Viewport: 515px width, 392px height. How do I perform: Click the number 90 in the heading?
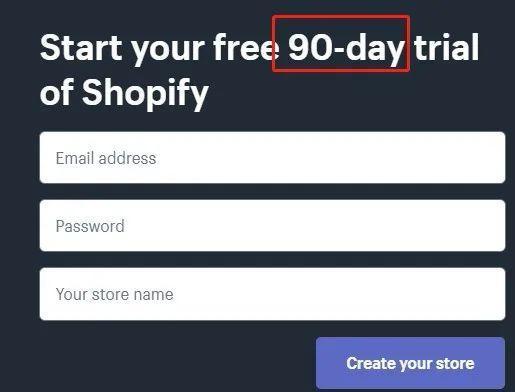tap(310, 47)
